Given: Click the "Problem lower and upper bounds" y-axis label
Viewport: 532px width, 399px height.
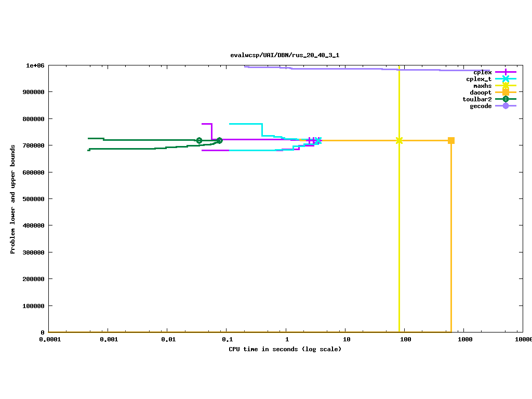Looking at the screenshot, I should (x=13, y=199).
